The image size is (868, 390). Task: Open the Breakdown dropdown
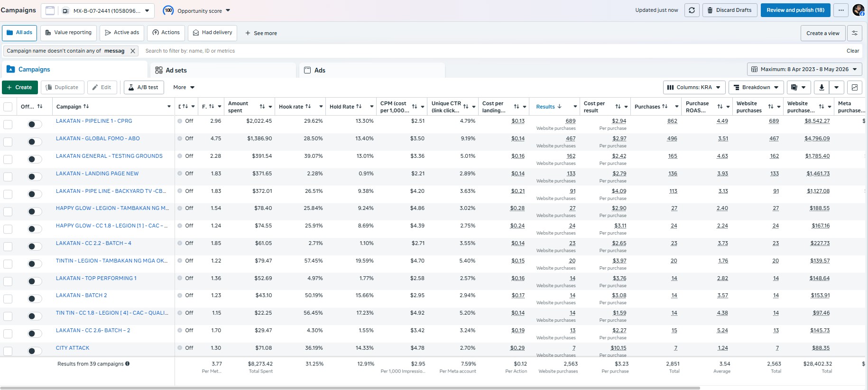[x=756, y=87]
